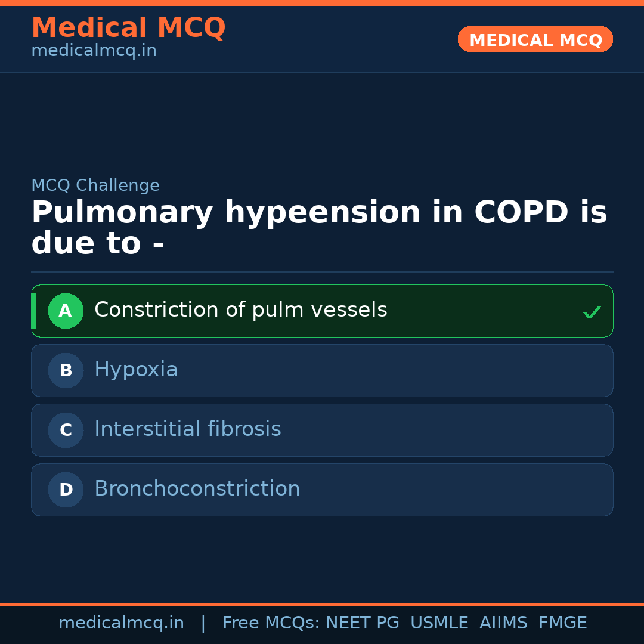Click the question text about pulmonary hypertension in COPD
644x644 pixels.
(x=319, y=228)
